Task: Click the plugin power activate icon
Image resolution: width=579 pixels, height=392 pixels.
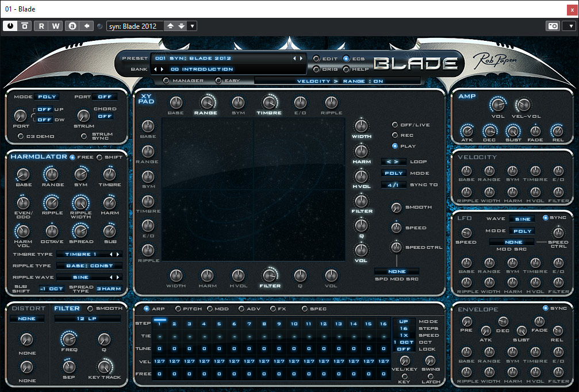Action: pyautogui.click(x=11, y=26)
